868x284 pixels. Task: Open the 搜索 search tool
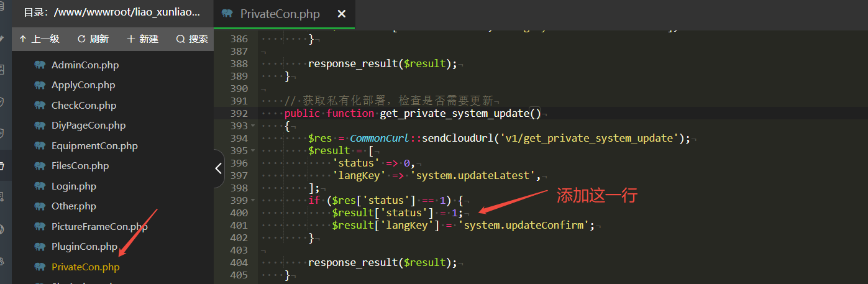point(192,39)
